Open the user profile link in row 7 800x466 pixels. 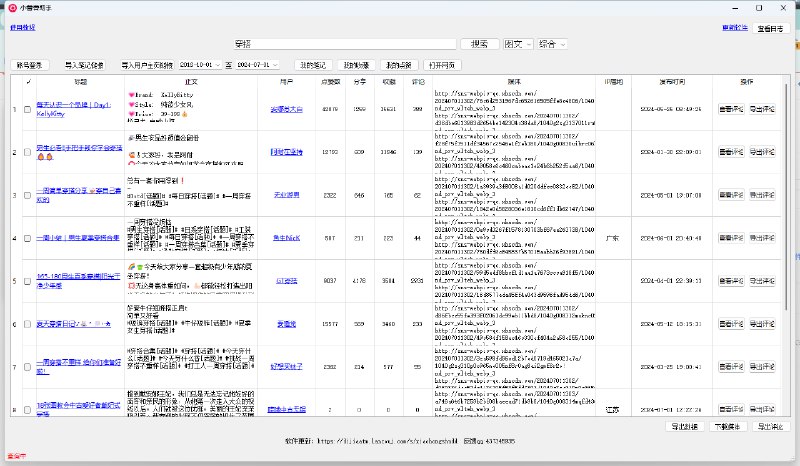[x=286, y=367]
